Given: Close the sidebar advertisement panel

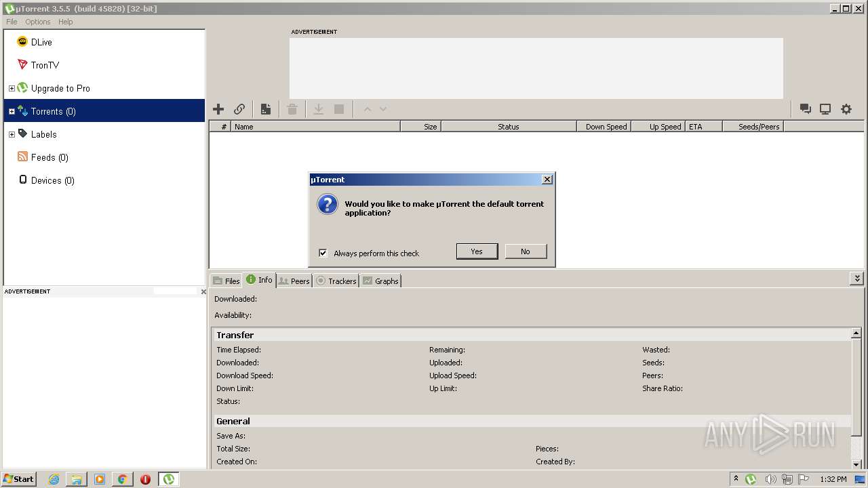Looking at the screenshot, I should point(203,291).
